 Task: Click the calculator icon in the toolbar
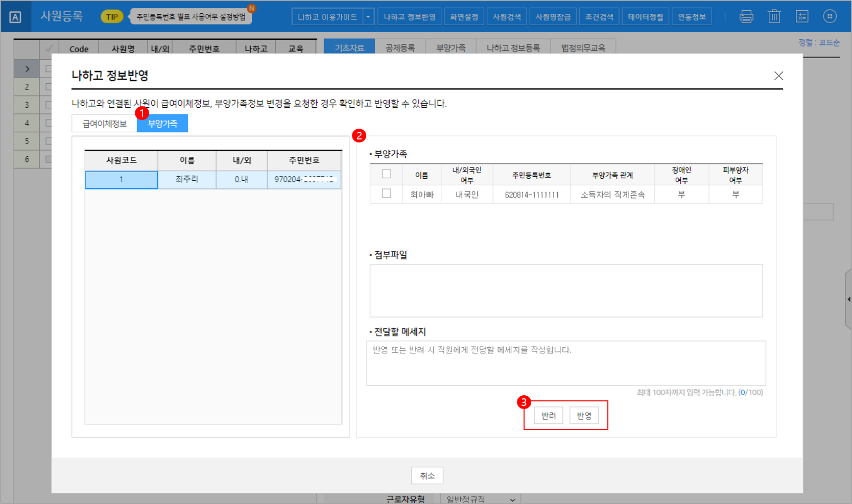pos(802,17)
